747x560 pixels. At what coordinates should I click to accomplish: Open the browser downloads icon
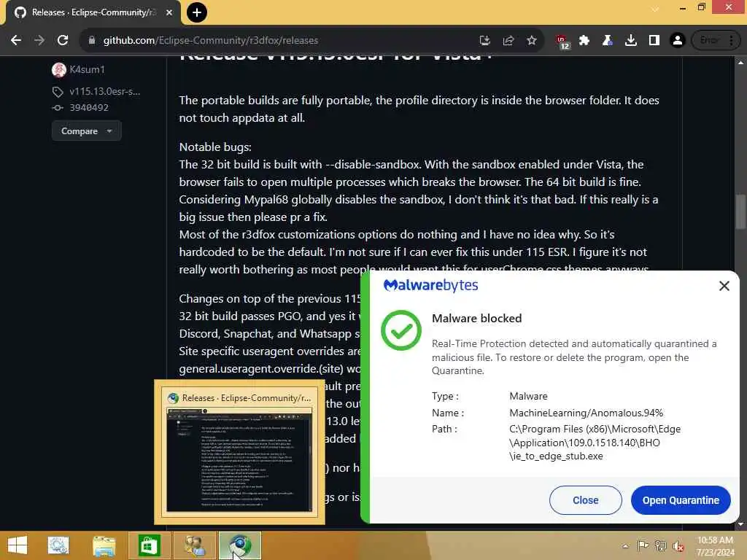point(631,41)
